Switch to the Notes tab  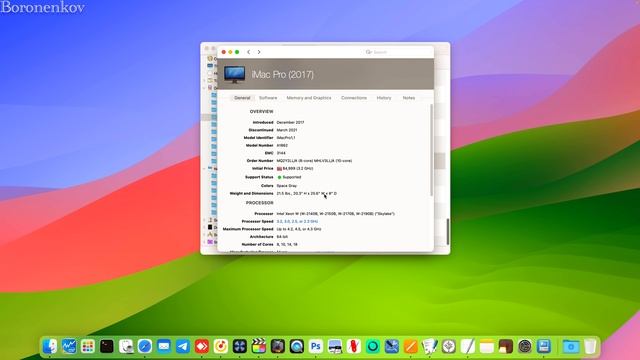409,98
